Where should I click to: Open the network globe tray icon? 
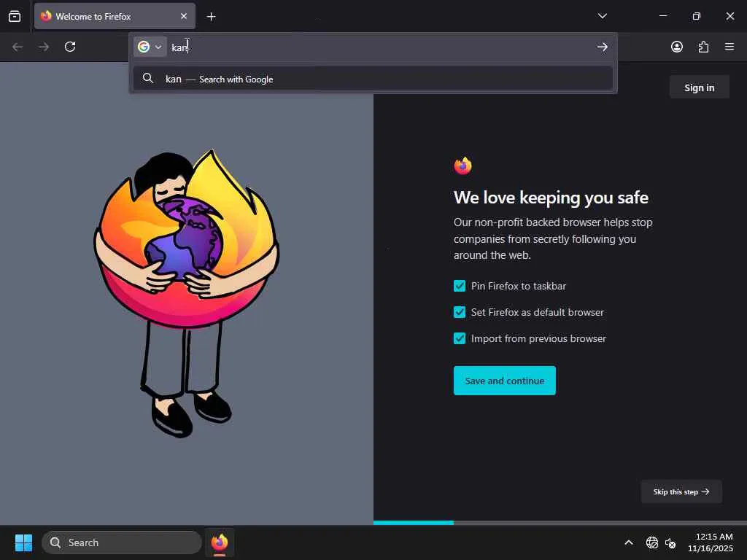(x=651, y=542)
